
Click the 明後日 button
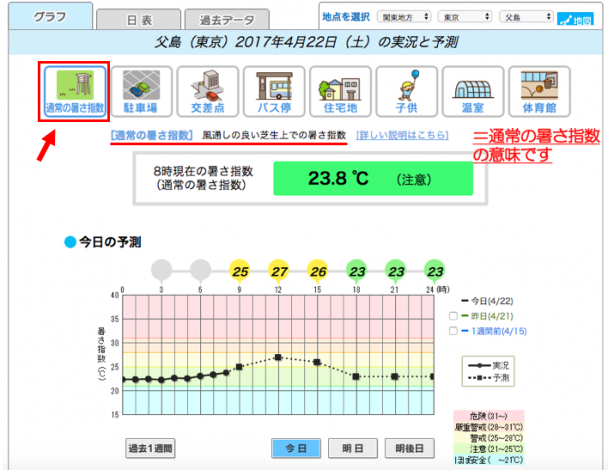click(x=409, y=448)
